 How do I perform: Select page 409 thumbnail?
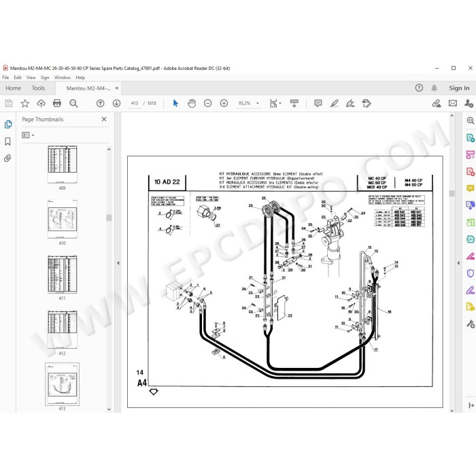63,165
